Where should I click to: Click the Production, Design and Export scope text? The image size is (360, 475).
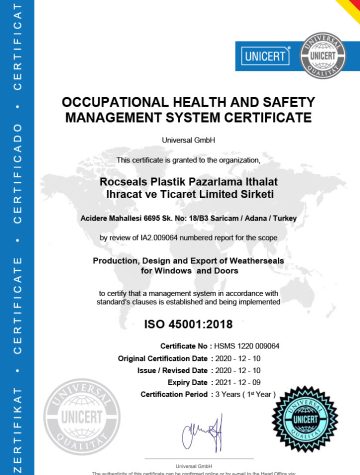click(x=188, y=266)
